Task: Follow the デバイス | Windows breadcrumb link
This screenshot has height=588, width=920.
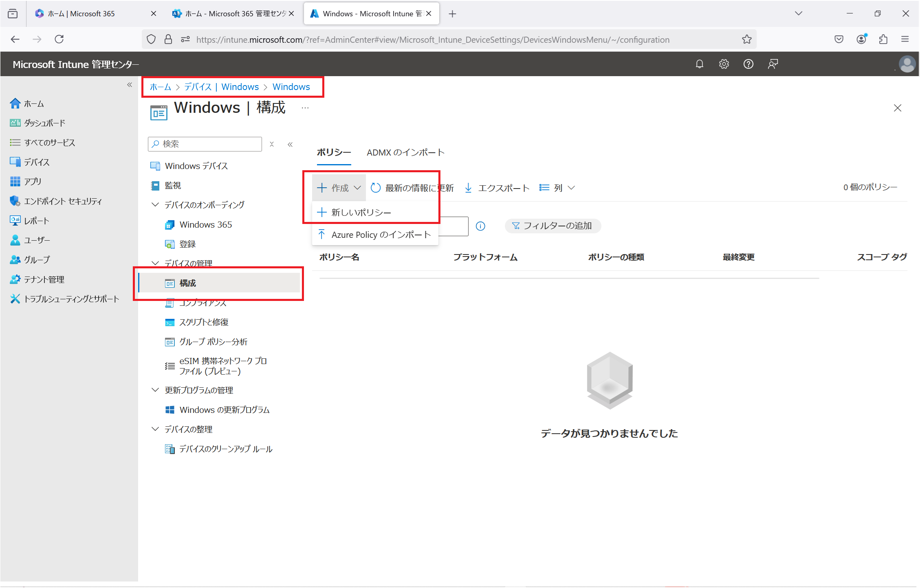Action: [x=221, y=87]
